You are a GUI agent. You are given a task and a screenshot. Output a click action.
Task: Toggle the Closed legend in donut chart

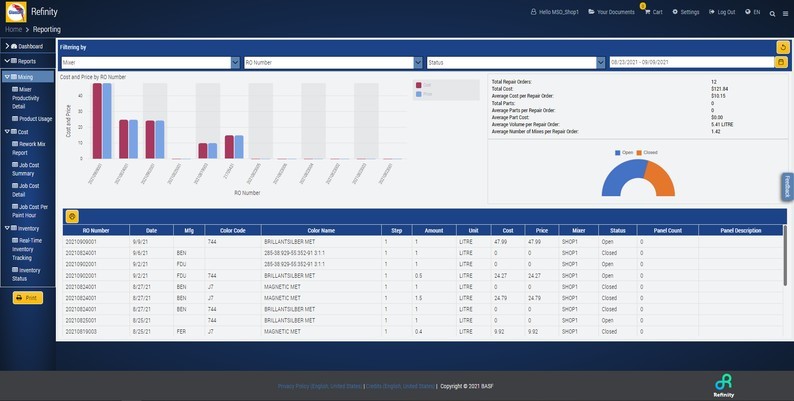click(x=647, y=152)
